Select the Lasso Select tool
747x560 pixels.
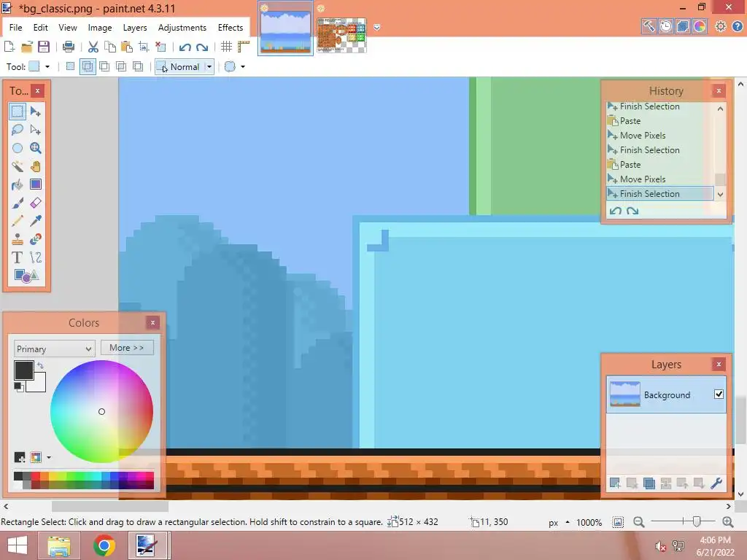tap(18, 130)
